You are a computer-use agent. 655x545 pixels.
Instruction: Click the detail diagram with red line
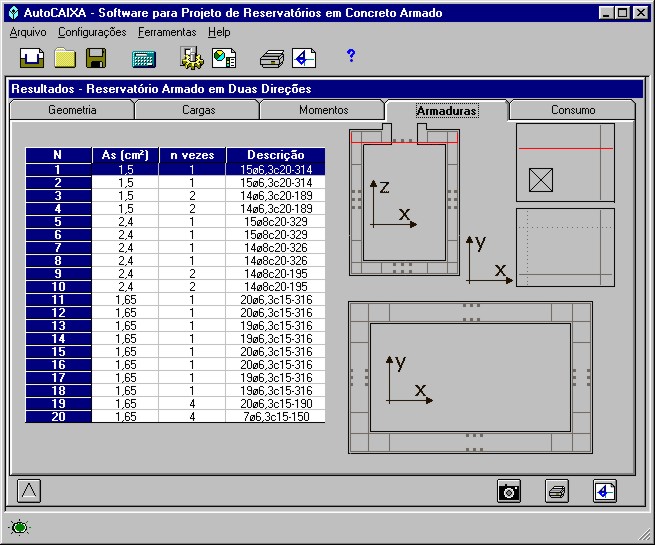click(565, 162)
